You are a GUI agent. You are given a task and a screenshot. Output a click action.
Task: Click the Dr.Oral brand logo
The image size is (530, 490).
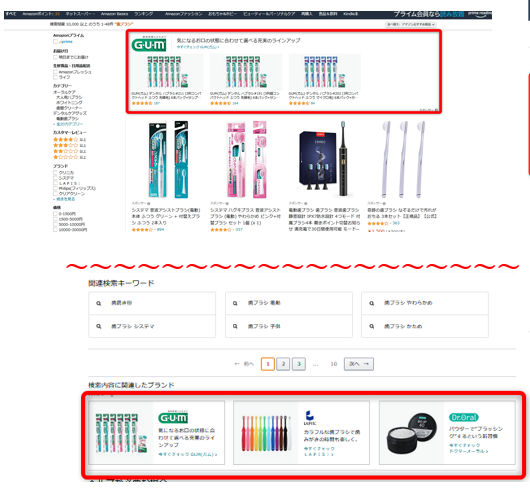tap(464, 417)
